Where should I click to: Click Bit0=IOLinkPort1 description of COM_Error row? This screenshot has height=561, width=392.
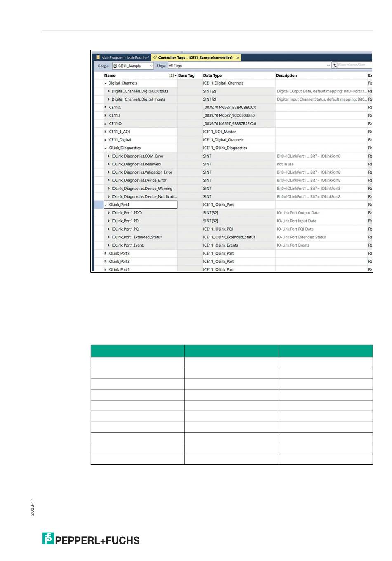click(309, 156)
